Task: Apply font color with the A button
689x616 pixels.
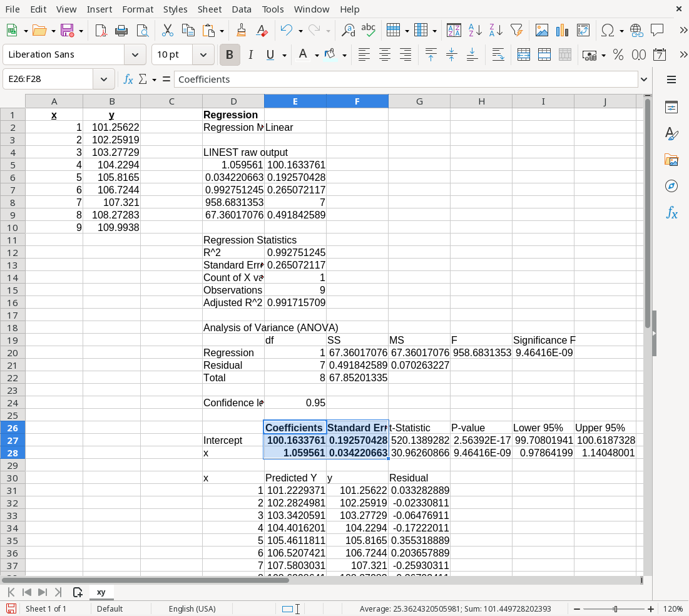Action: pyautogui.click(x=303, y=54)
